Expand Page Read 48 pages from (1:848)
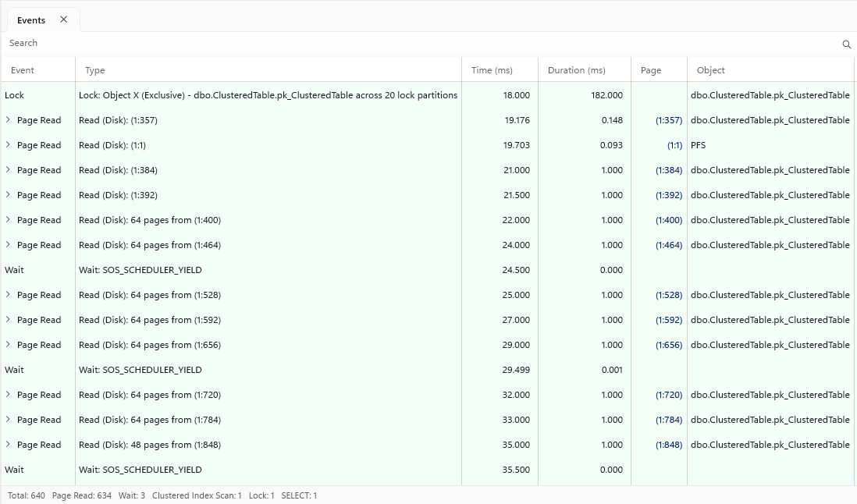Viewport: 857px width, 504px height. coord(8,445)
